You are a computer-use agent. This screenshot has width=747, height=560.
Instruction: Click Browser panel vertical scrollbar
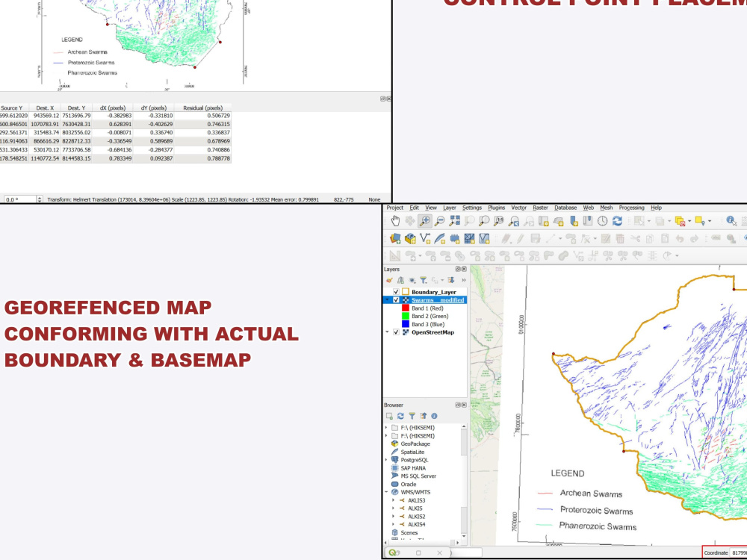pyautogui.click(x=464, y=482)
